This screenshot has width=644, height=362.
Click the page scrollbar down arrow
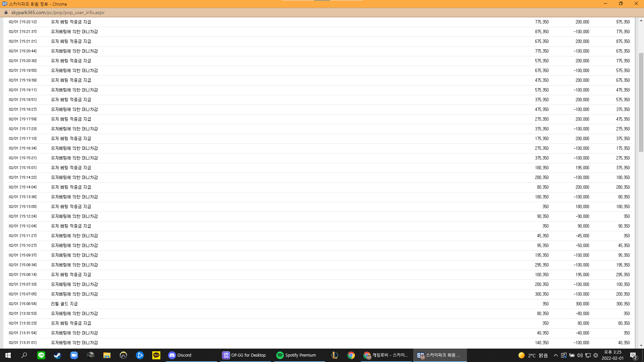641,346
